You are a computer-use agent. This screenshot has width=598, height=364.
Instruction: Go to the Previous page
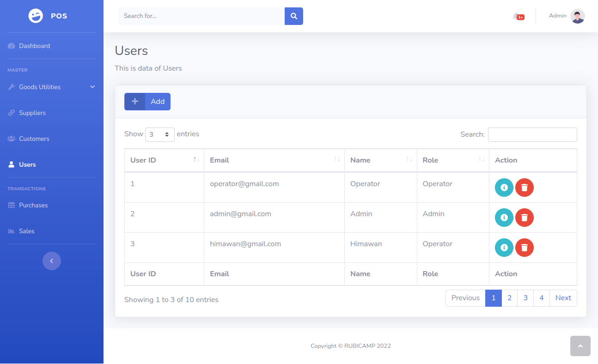(465, 298)
